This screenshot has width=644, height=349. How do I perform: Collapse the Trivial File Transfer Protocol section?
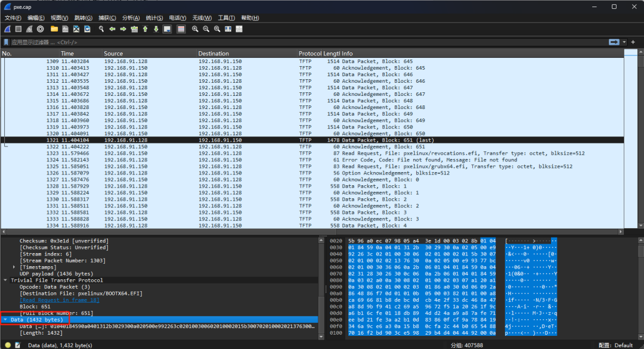[5, 280]
